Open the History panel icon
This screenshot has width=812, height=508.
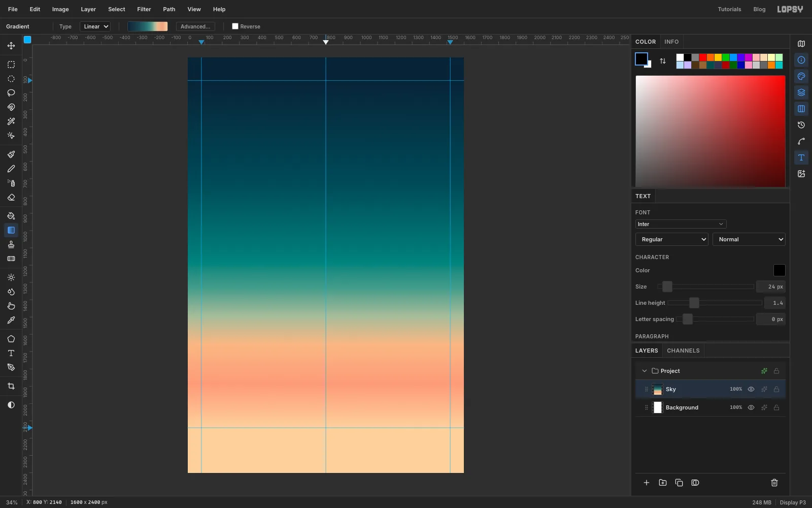pyautogui.click(x=801, y=125)
